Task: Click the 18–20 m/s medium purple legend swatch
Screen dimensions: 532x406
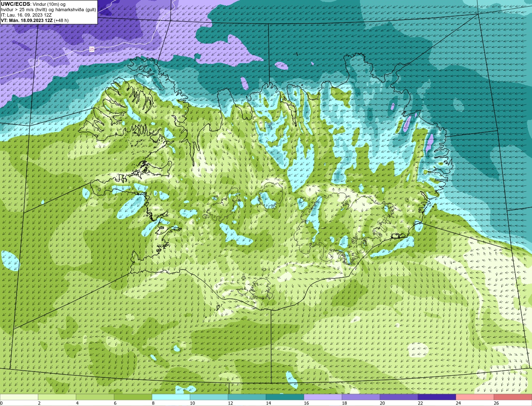Action: (361, 397)
